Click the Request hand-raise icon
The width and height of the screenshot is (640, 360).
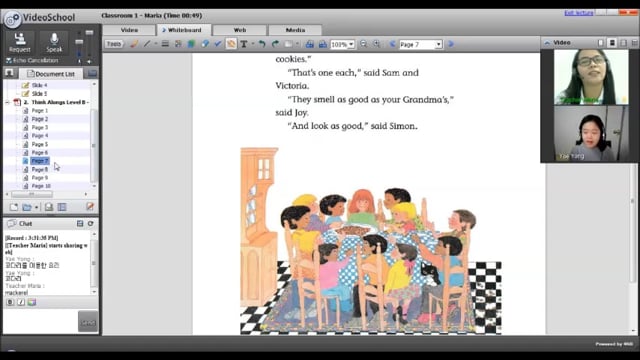tap(20, 39)
